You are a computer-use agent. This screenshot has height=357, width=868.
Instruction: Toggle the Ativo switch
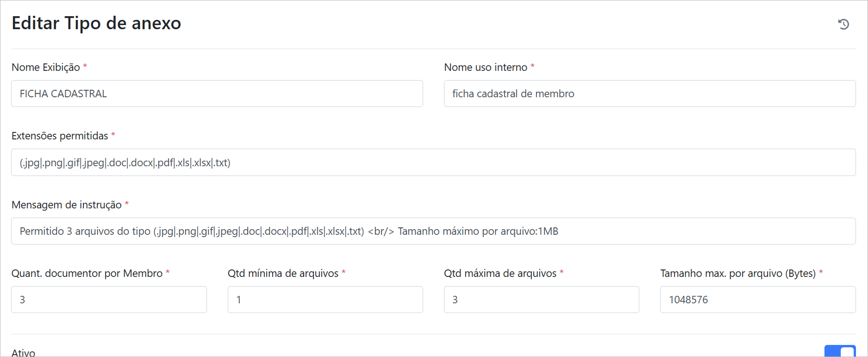tap(840, 352)
